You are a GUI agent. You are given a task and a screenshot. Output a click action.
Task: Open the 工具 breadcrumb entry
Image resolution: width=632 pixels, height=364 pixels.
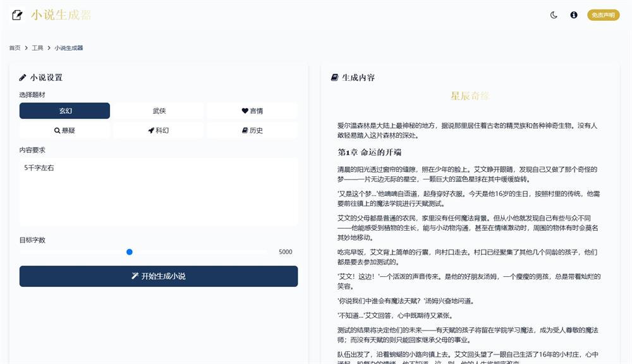tap(37, 47)
